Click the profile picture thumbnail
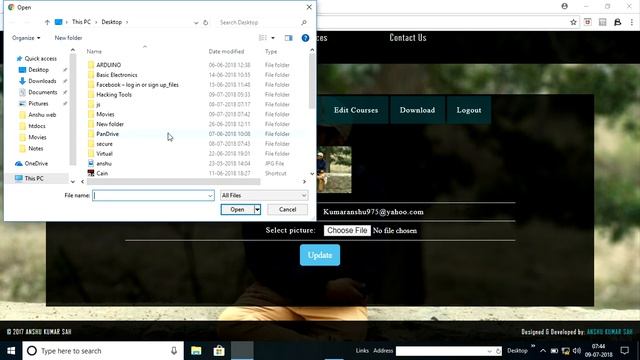 pos(334,169)
